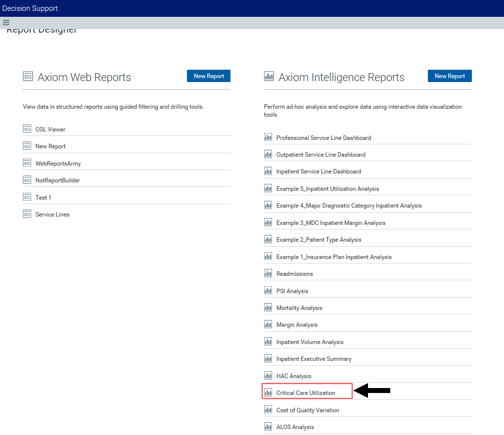This screenshot has height=435, width=504.
Task: Open the Cost of Quality Variation report
Action: pos(308,410)
